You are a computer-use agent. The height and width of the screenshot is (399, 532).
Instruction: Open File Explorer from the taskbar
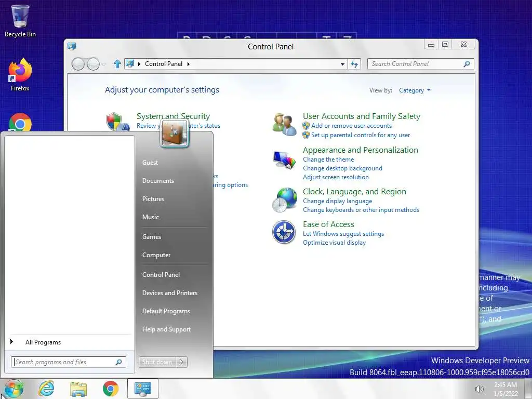[78, 389]
